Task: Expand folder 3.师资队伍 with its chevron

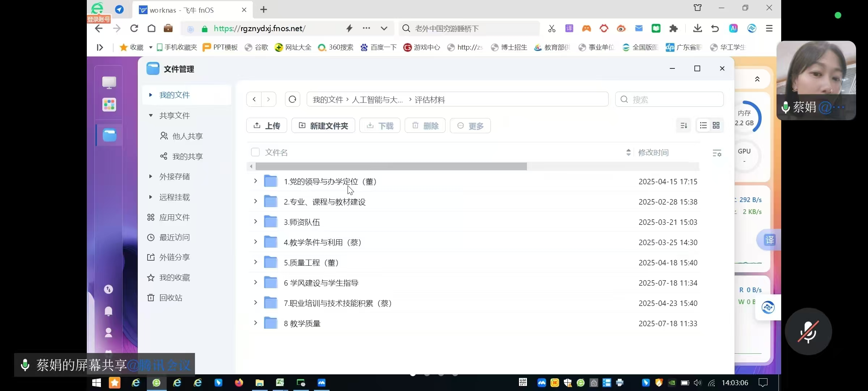Action: 255,222
